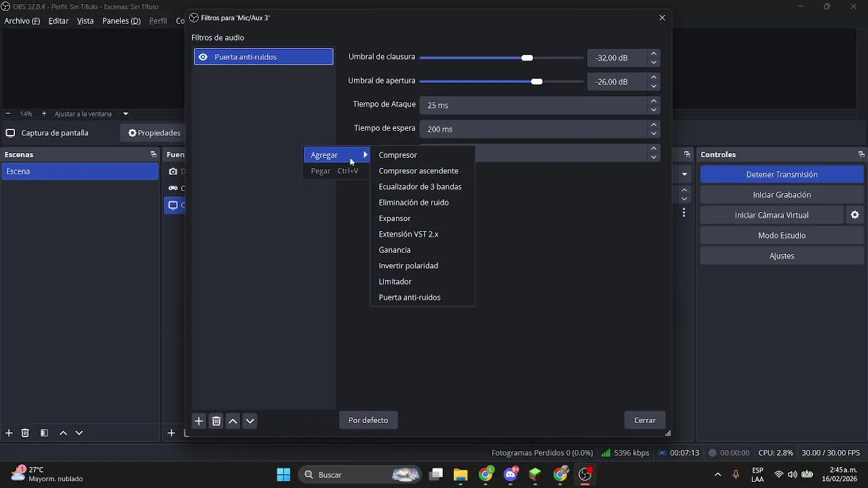The image size is (868, 488).
Task: Click the Por defecto button
Action: point(368,420)
